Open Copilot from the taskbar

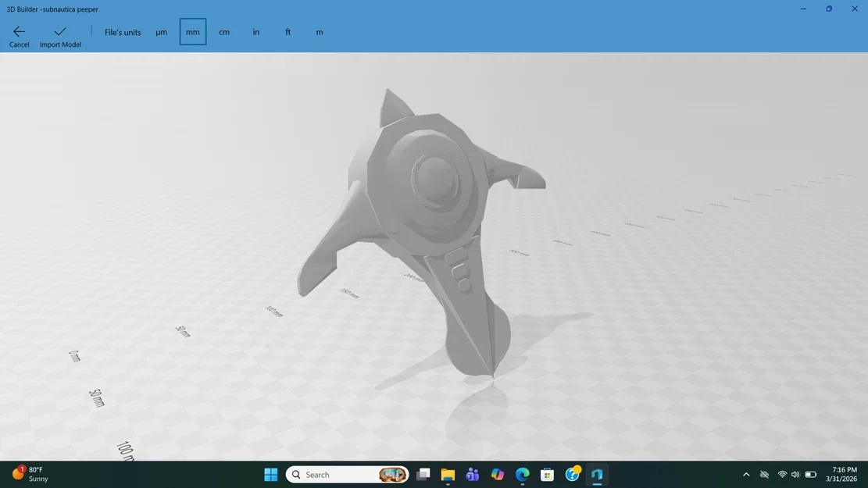(x=498, y=474)
